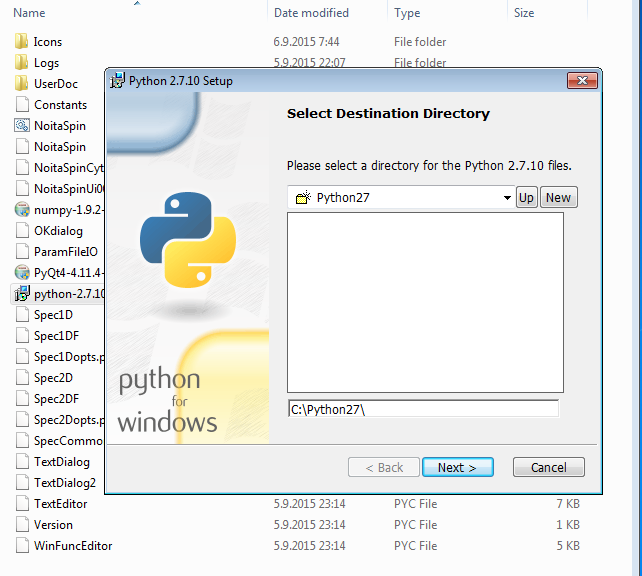
Task: Click inside the empty directory list box
Action: click(x=425, y=303)
